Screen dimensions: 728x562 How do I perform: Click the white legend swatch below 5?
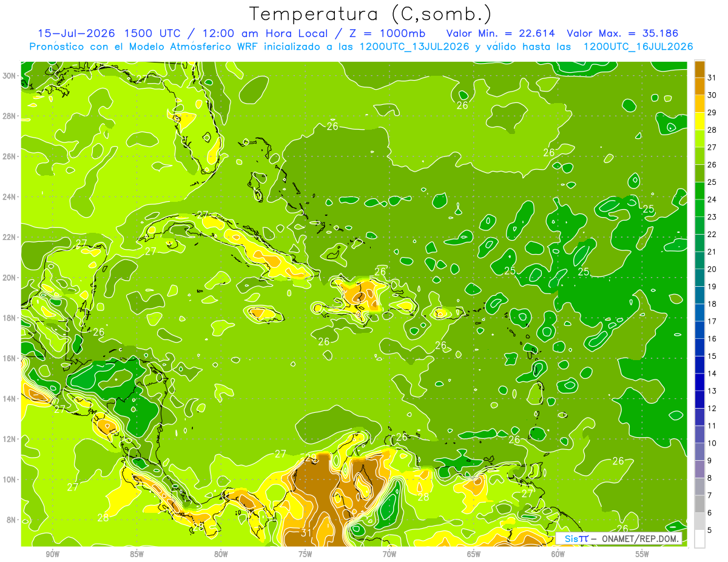pos(699,539)
